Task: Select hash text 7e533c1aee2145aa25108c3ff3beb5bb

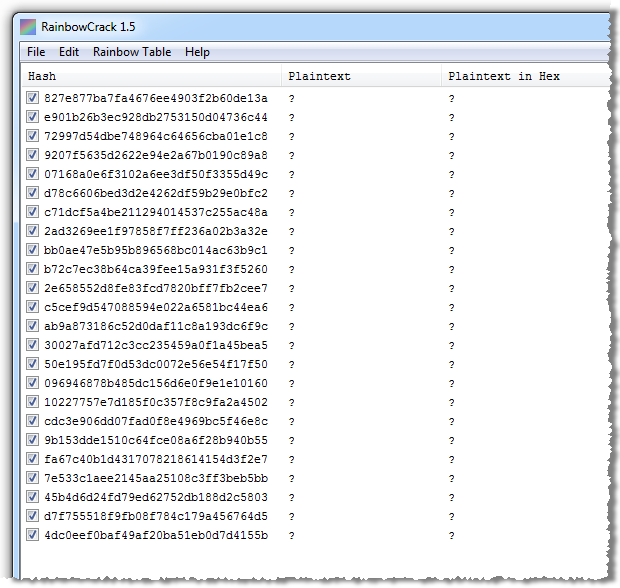Action: pyautogui.click(x=156, y=478)
